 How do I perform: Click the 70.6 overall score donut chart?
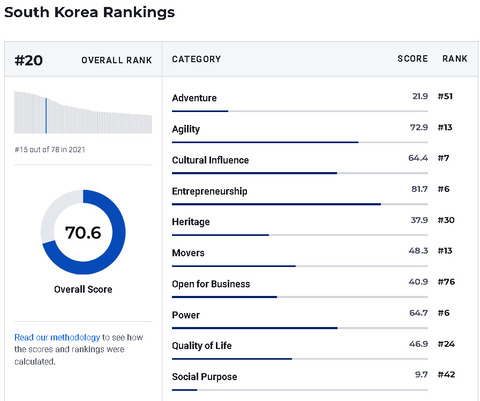click(83, 232)
